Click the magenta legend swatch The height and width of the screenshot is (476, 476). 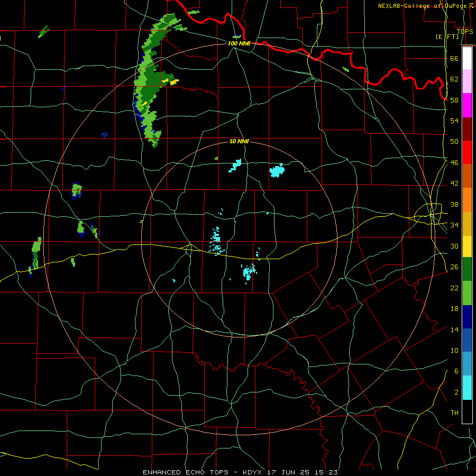coord(467,105)
